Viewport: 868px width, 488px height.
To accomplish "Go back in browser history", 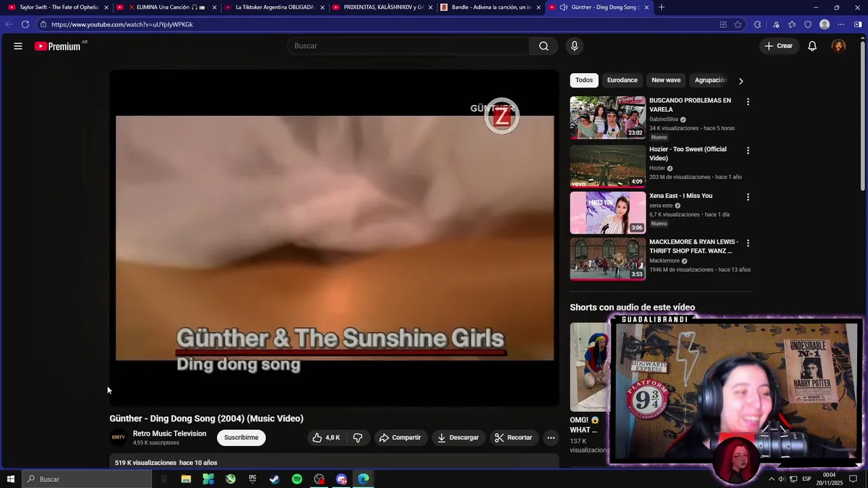I will coord(9,24).
